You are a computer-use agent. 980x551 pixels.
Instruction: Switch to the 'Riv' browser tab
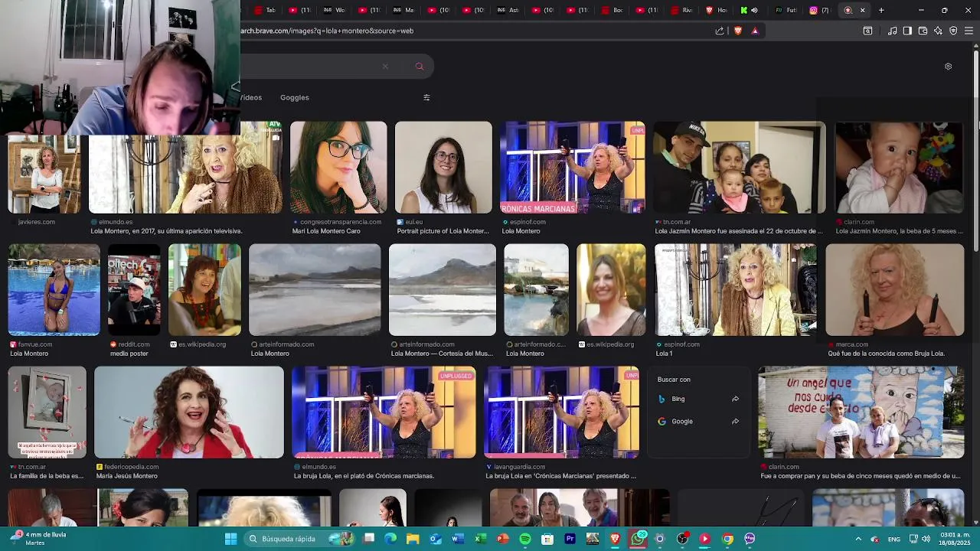(681, 10)
